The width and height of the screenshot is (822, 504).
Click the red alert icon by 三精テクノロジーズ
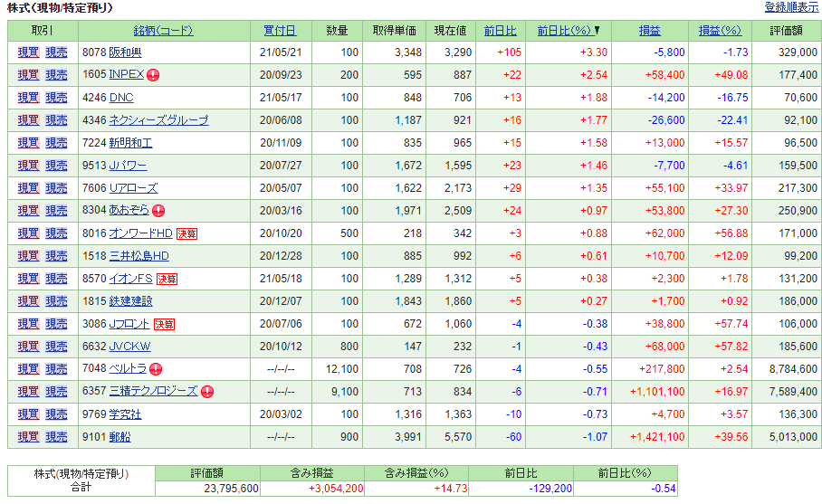[207, 392]
